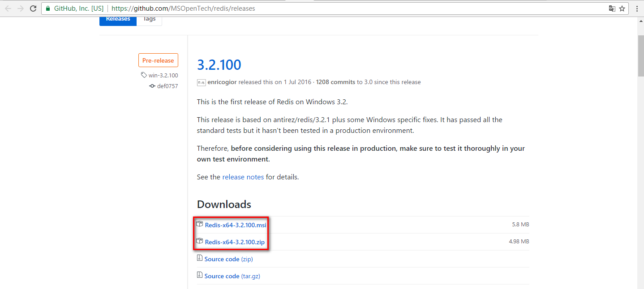Open the 3.2.100 release title
Viewport: 644px width, 289px height.
pos(219,64)
